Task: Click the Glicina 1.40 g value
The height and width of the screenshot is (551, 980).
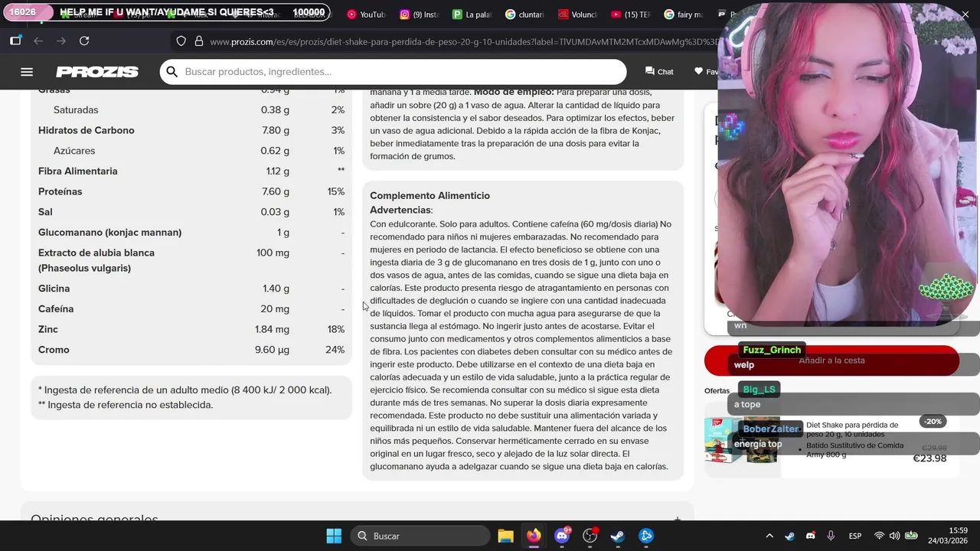Action: point(276,289)
